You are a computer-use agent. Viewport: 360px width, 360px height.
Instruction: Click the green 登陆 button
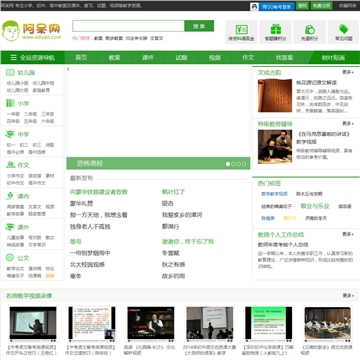click(302, 6)
